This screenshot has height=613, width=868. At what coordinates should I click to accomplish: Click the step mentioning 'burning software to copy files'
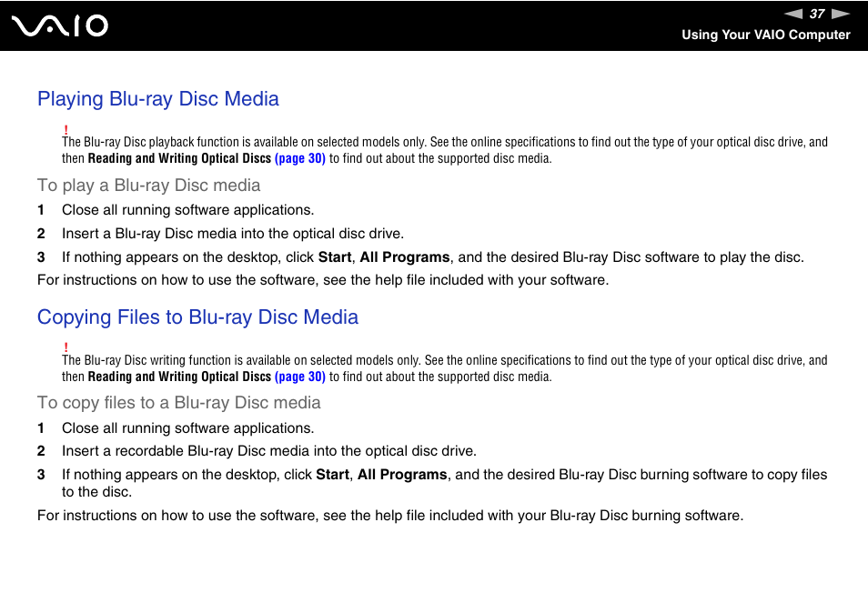pos(445,483)
